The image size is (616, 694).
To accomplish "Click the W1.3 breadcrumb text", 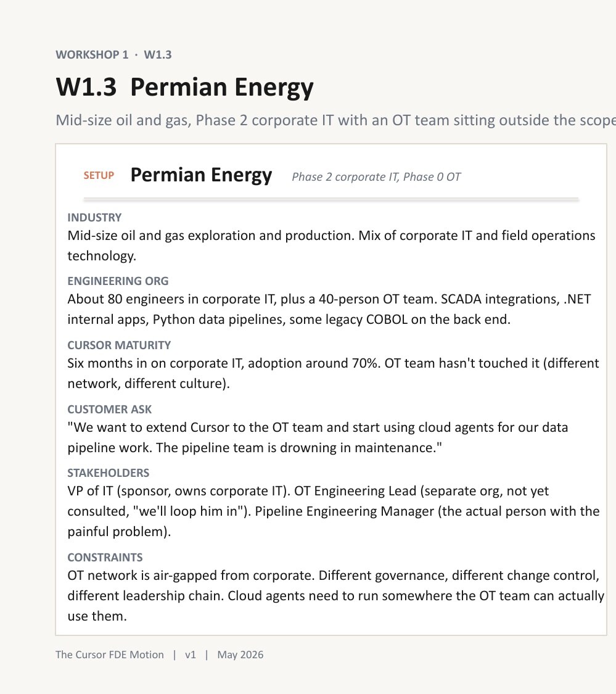I will click(x=157, y=54).
